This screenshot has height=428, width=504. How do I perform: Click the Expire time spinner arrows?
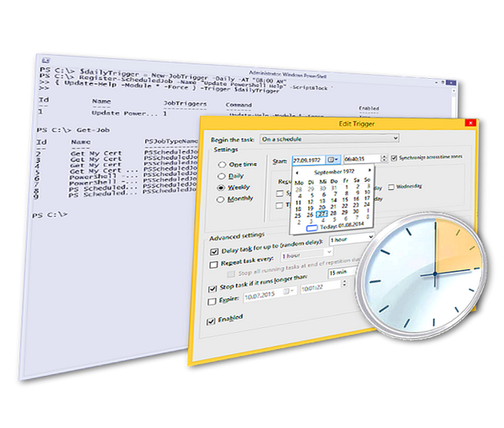[x=344, y=283]
